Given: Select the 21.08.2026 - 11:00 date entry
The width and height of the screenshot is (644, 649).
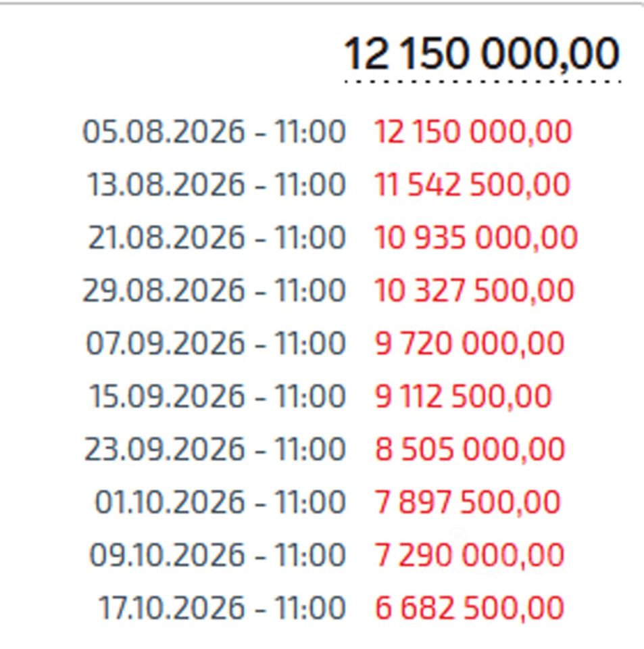Looking at the screenshot, I should tap(217, 237).
